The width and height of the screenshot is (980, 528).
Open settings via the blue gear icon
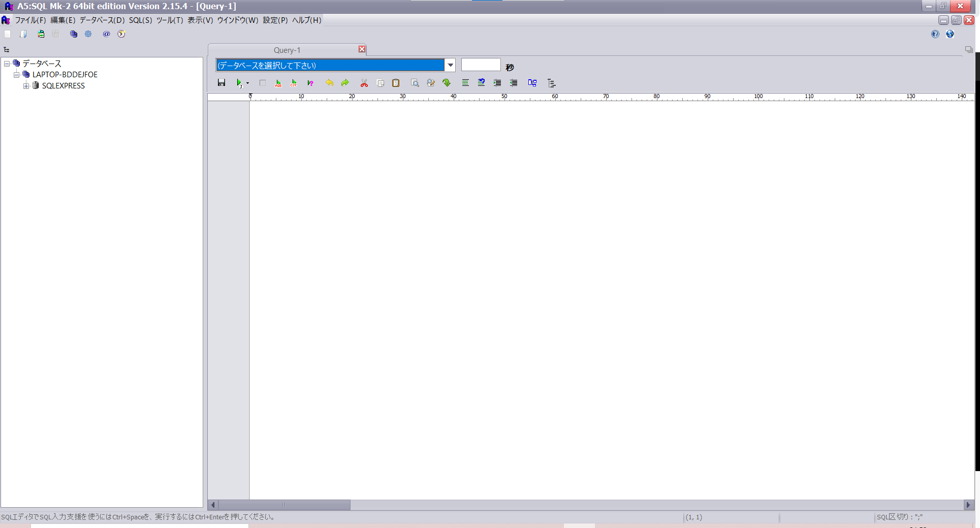pyautogui.click(x=88, y=34)
